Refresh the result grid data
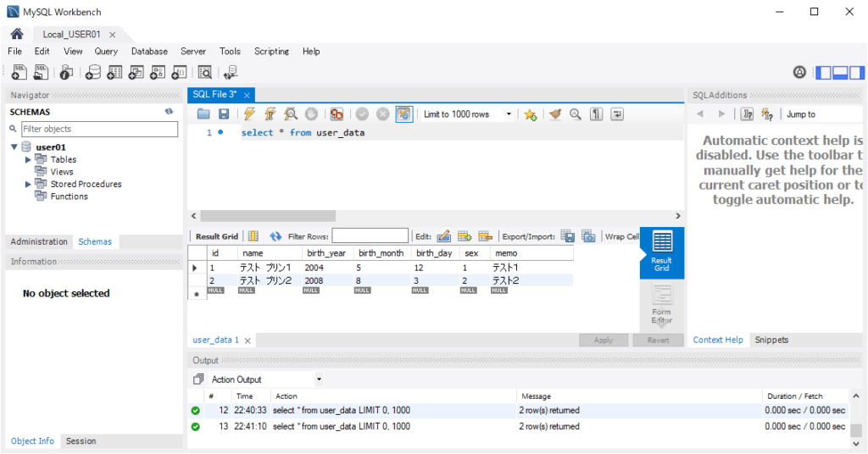 point(275,236)
